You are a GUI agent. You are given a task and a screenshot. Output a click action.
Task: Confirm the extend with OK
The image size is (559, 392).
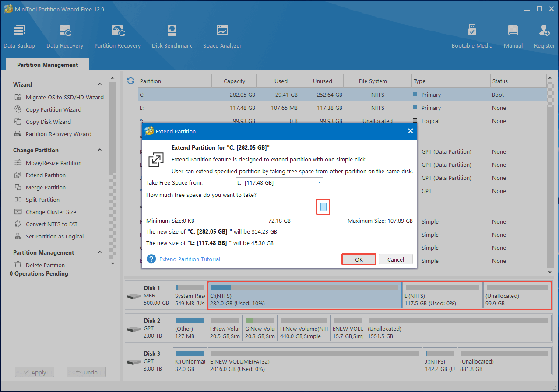click(x=359, y=259)
